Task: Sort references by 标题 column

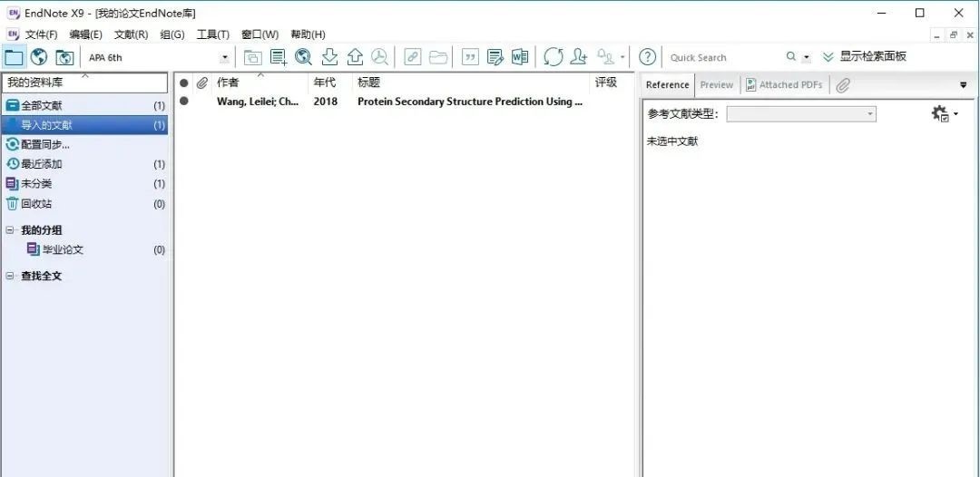Action: (x=471, y=83)
